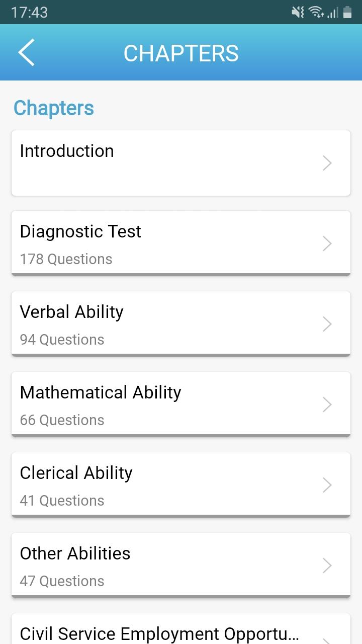Viewport: 362px width, 644px height.
Task: Tap the battery status icon
Action: [x=347, y=12]
